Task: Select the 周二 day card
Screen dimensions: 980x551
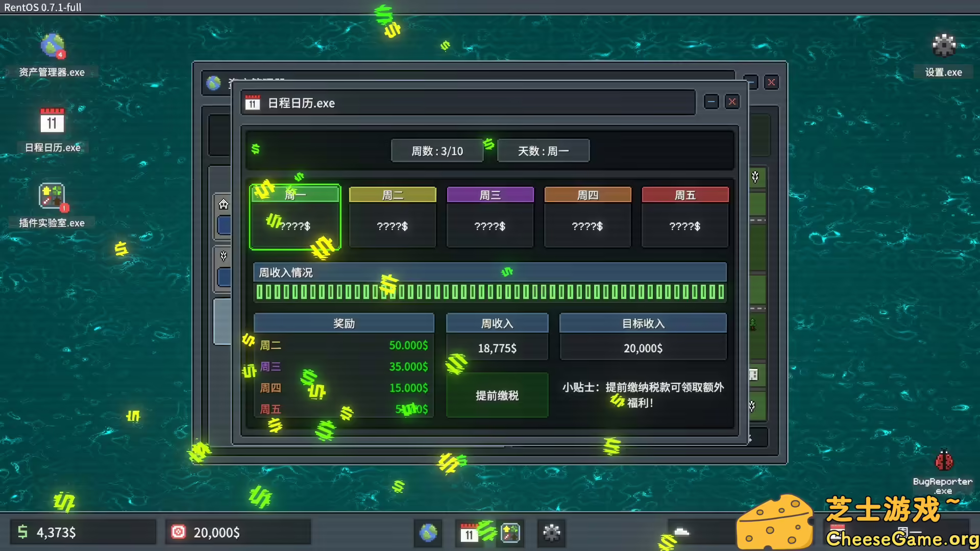Action: point(393,217)
